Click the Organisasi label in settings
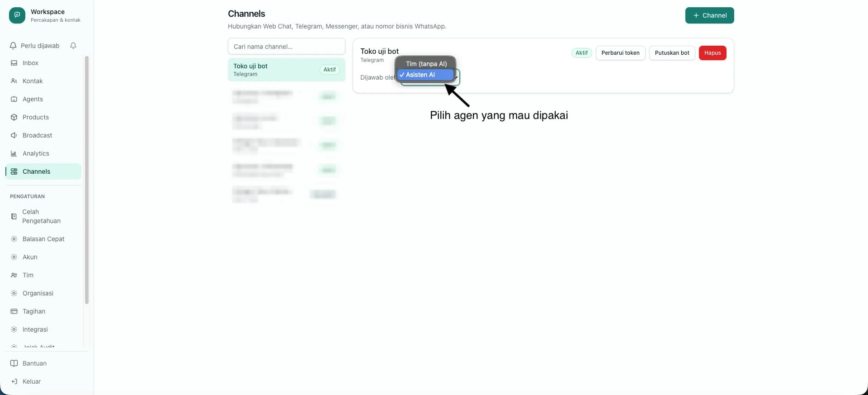 tap(38, 293)
